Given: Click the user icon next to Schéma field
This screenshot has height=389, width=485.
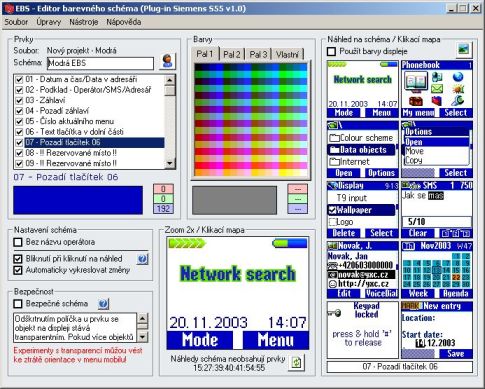Looking at the screenshot, I should coord(167,61).
